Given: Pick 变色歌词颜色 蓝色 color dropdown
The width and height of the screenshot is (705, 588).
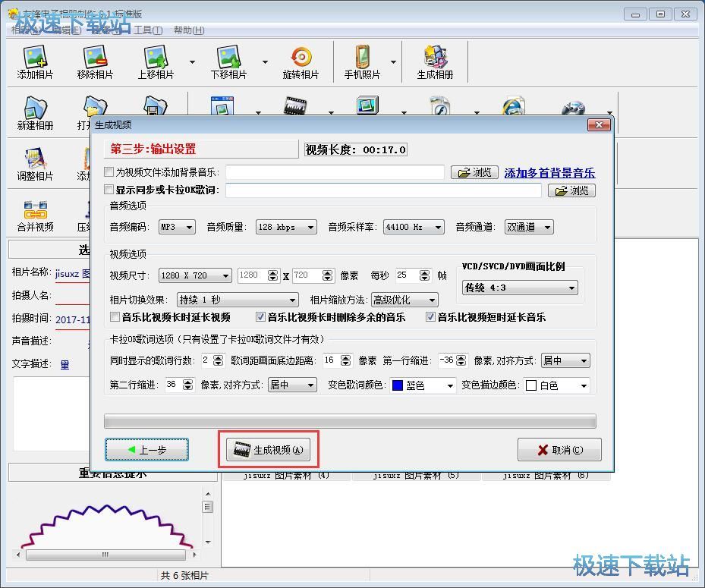Looking at the screenshot, I should point(423,385).
